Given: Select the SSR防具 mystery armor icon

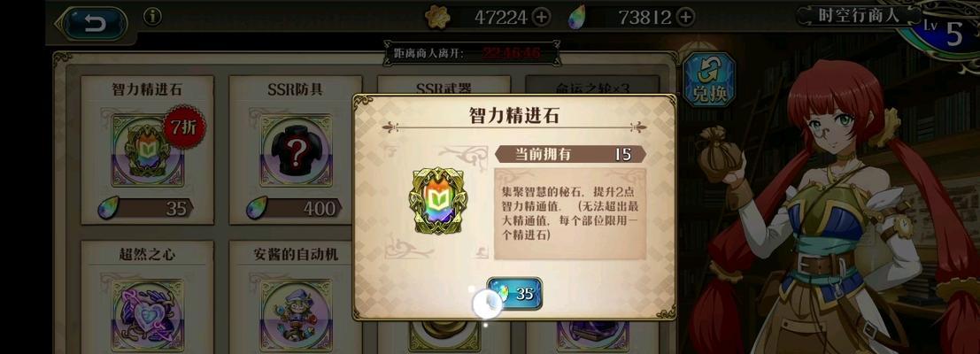Looking at the screenshot, I should (296, 150).
